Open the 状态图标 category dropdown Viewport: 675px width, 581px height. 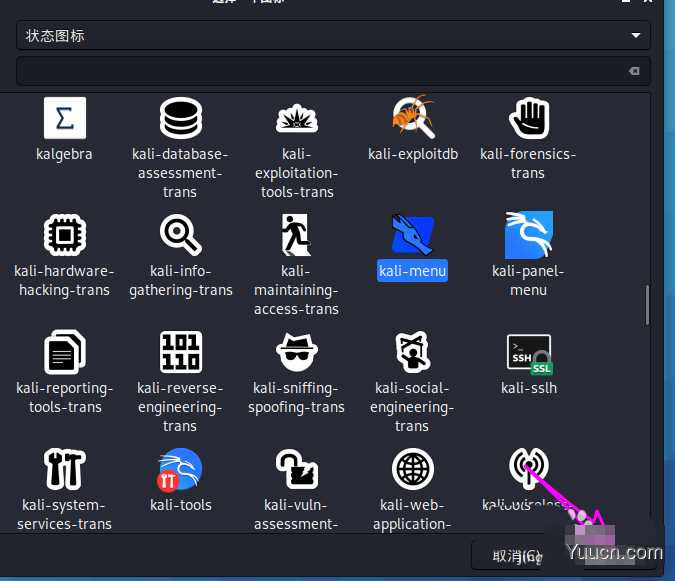coord(333,35)
